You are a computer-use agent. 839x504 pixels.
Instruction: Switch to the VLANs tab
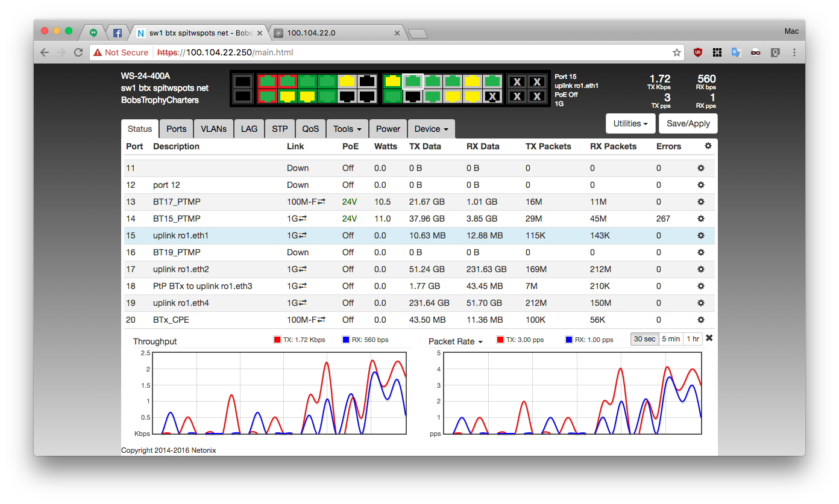213,129
